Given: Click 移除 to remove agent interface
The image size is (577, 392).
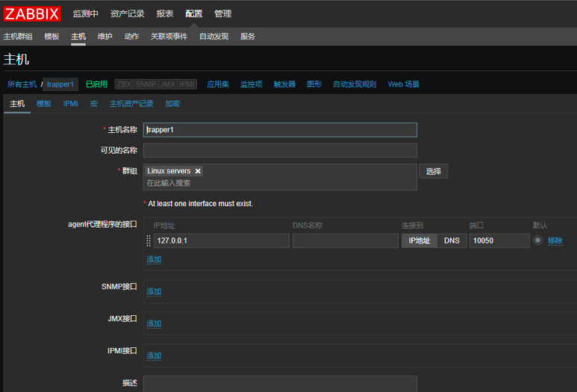Looking at the screenshot, I should 555,240.
